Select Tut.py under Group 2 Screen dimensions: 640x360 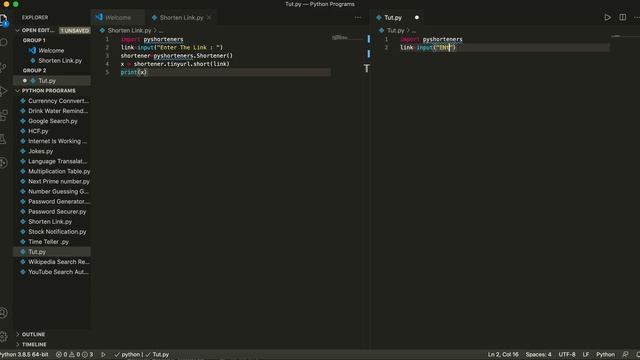coord(52,81)
